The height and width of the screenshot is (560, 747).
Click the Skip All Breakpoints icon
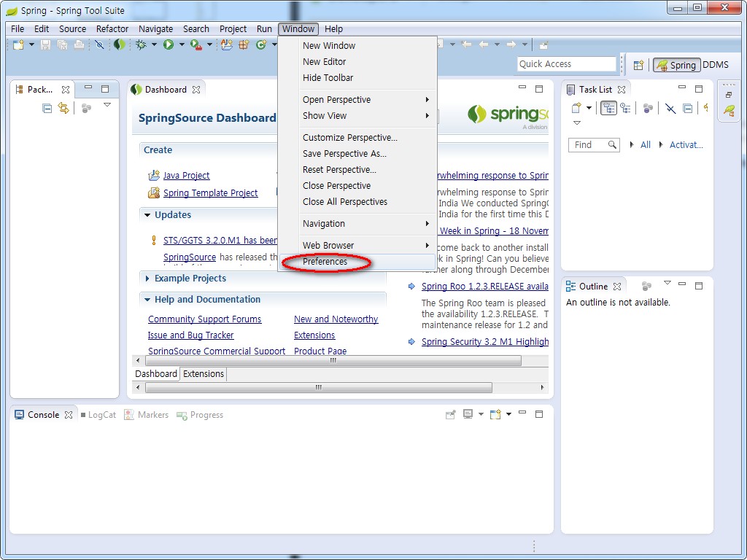click(x=99, y=44)
